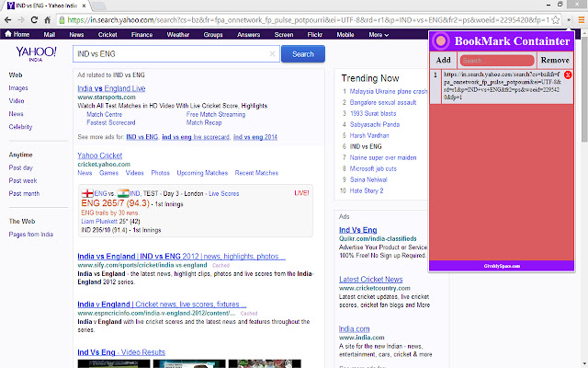This screenshot has width=588, height=368.
Task: Open Finance in the Yahoo navigation bar
Action: pyautogui.click(x=141, y=35)
